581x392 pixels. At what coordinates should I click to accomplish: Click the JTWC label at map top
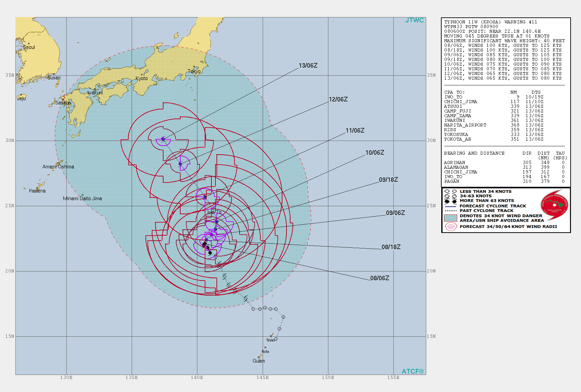[x=414, y=20]
